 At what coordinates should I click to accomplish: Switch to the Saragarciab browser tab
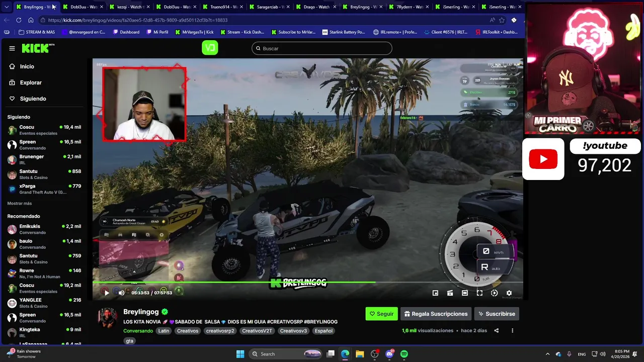click(x=270, y=7)
